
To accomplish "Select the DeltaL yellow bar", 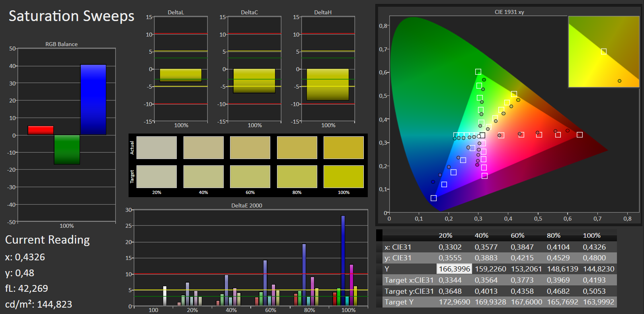I will tap(181, 75).
